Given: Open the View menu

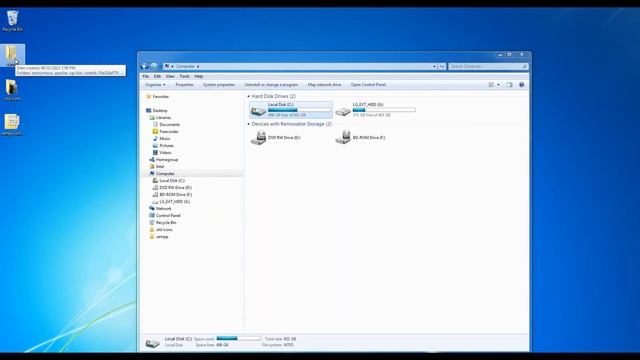Looking at the screenshot, I should tap(170, 76).
